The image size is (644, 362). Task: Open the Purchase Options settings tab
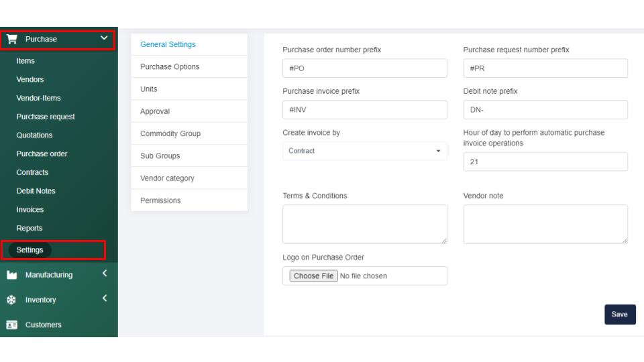(x=170, y=67)
